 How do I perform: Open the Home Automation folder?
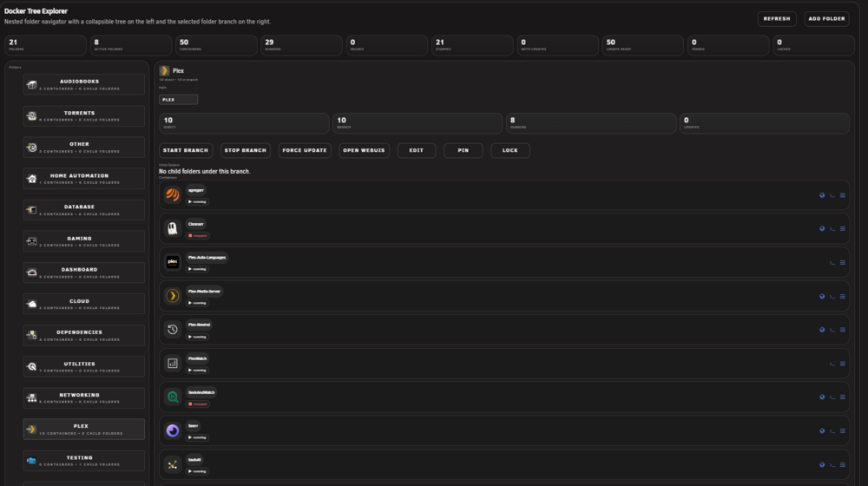tap(83, 179)
